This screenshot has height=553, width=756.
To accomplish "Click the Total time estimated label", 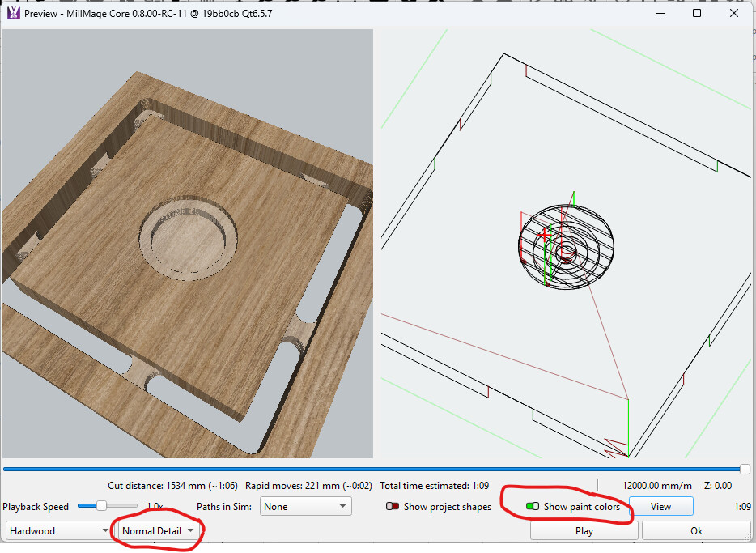I will [424, 486].
